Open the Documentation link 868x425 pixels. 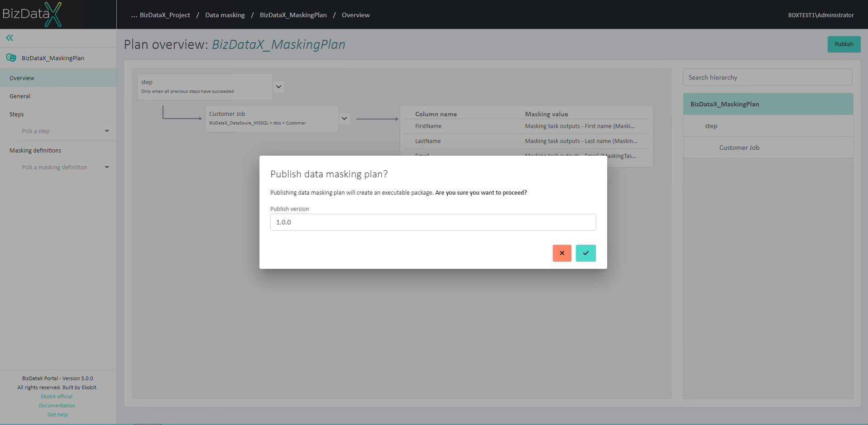57,406
